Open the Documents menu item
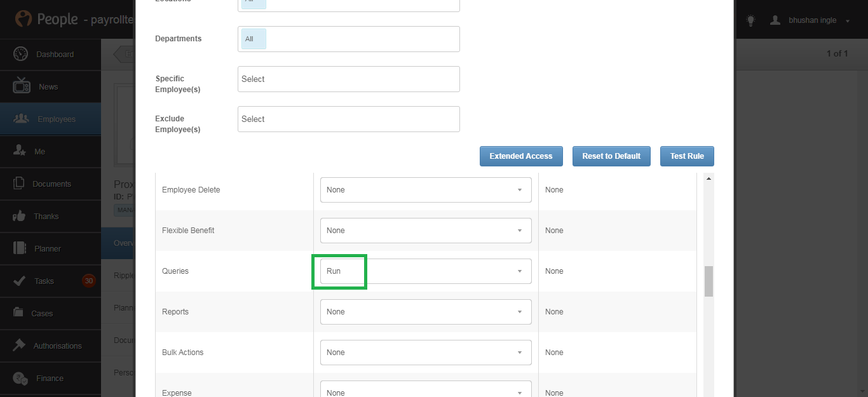The width and height of the screenshot is (868, 397). click(50, 184)
